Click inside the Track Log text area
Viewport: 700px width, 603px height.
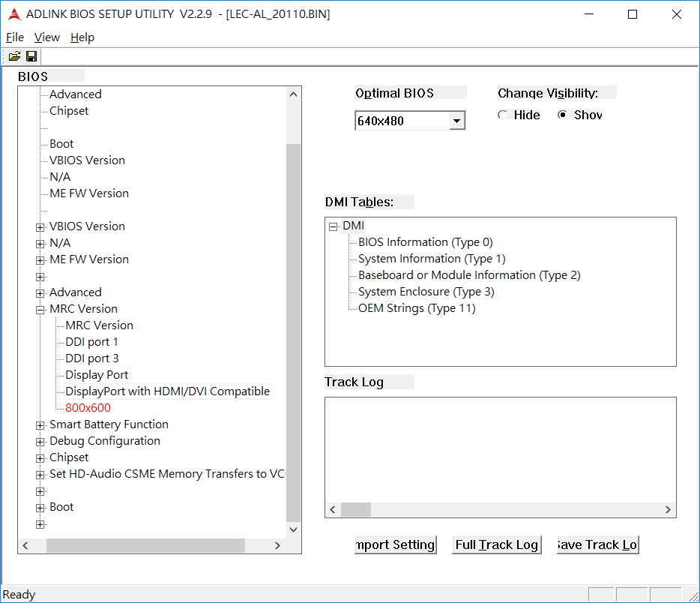click(501, 450)
